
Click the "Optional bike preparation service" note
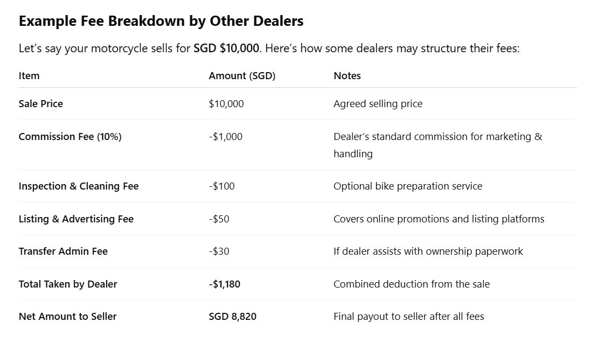[x=408, y=186]
